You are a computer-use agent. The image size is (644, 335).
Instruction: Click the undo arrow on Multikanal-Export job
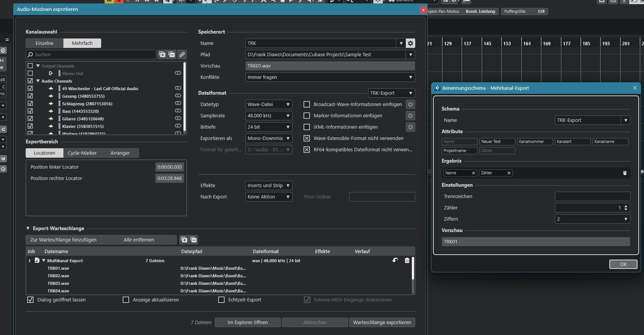pos(395,260)
